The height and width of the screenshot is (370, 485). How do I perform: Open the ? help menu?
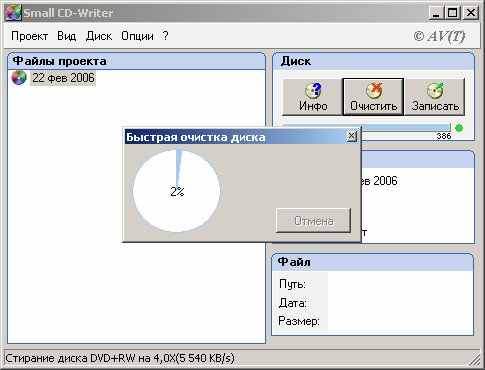165,36
